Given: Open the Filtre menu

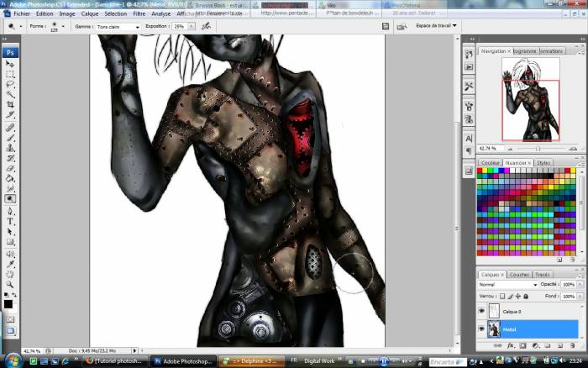Looking at the screenshot, I should [139, 13].
